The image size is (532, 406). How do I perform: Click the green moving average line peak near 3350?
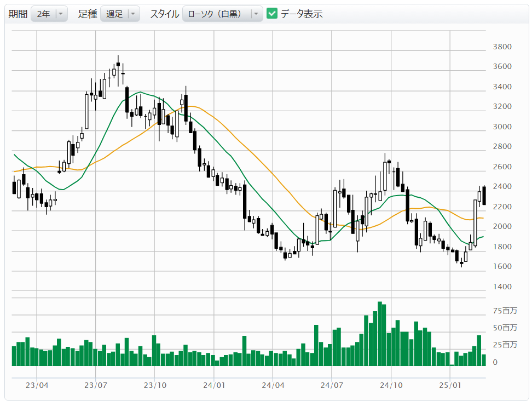[141, 92]
